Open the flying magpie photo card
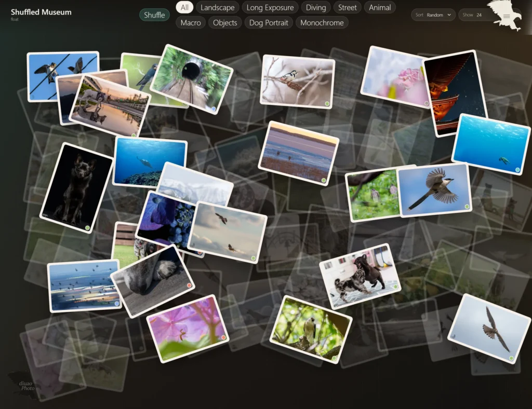Image resolution: width=532 pixels, height=409 pixels. coord(435,190)
